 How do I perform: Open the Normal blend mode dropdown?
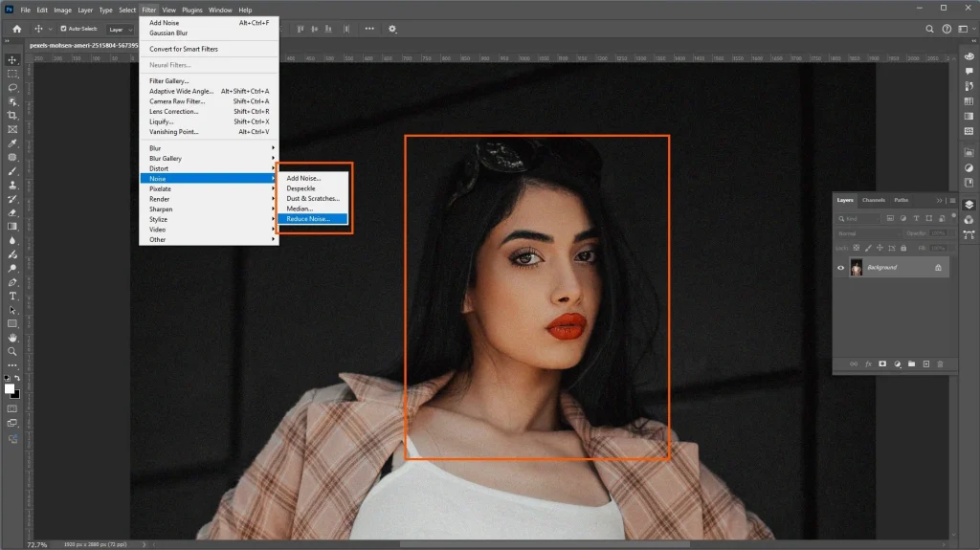click(x=869, y=233)
